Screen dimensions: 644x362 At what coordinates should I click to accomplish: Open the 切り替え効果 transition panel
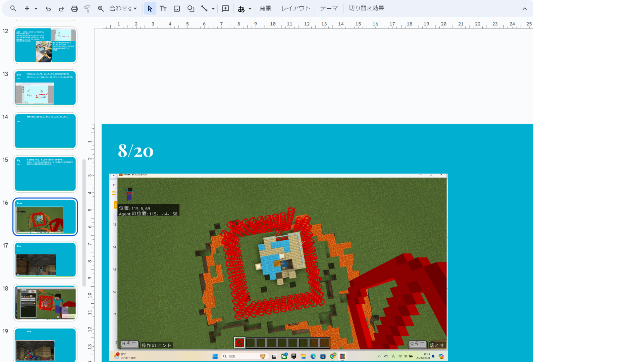366,8
